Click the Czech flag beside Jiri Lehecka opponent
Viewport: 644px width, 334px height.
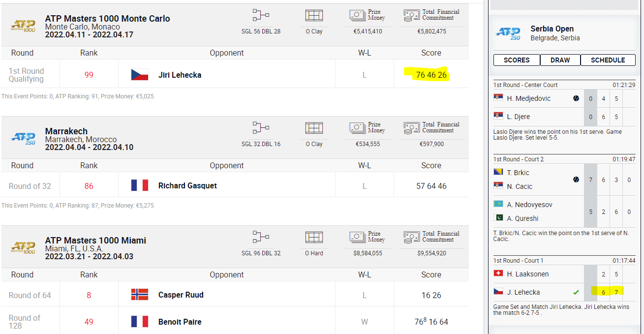pos(140,75)
